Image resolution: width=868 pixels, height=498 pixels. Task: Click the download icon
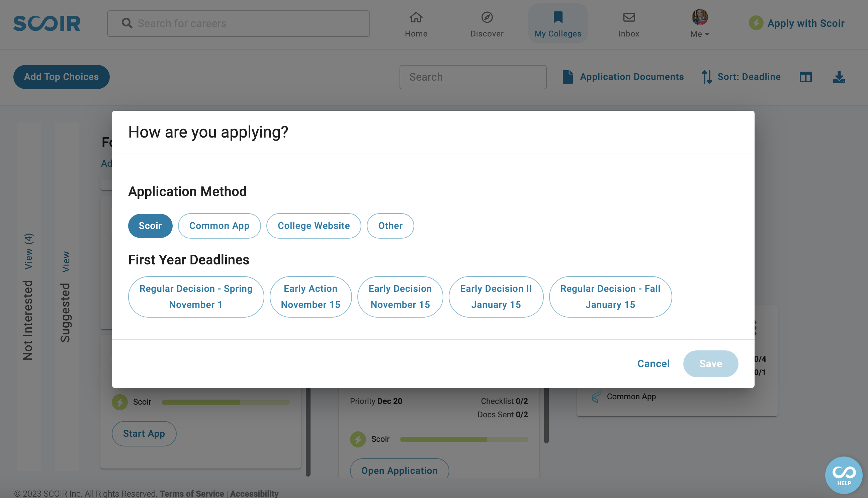coord(839,77)
